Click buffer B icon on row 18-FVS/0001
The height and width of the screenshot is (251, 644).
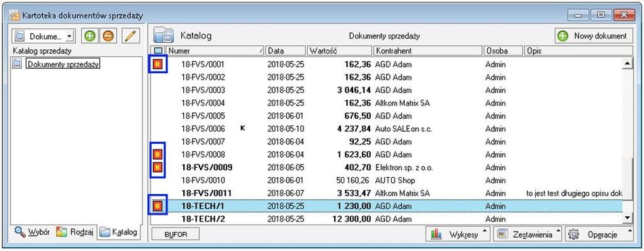158,64
